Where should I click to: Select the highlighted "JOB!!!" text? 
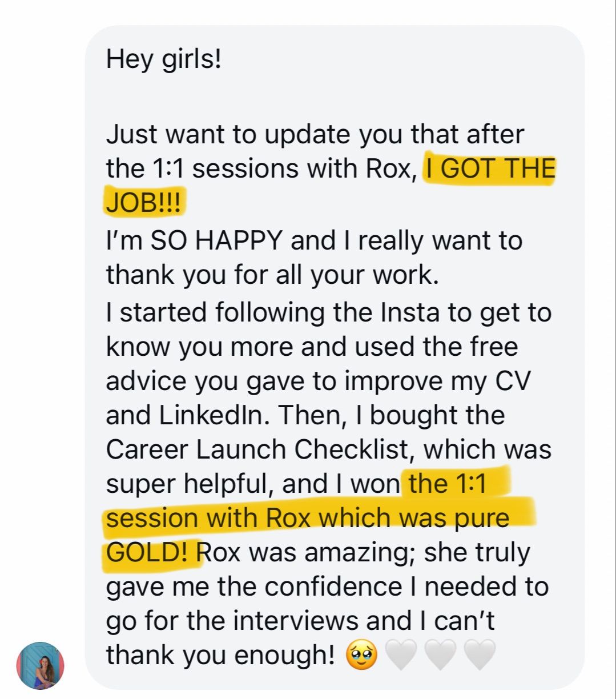[143, 204]
